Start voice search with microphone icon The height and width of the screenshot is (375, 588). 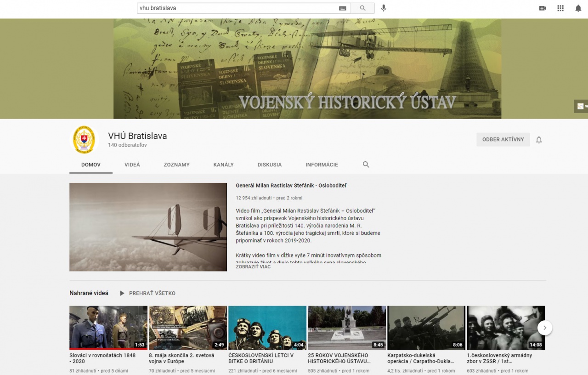384,8
